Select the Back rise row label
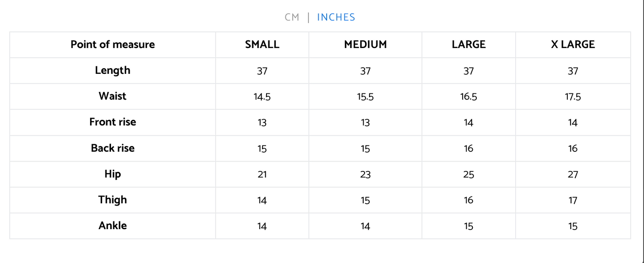Screen dimensions: 644x263 coord(113,148)
